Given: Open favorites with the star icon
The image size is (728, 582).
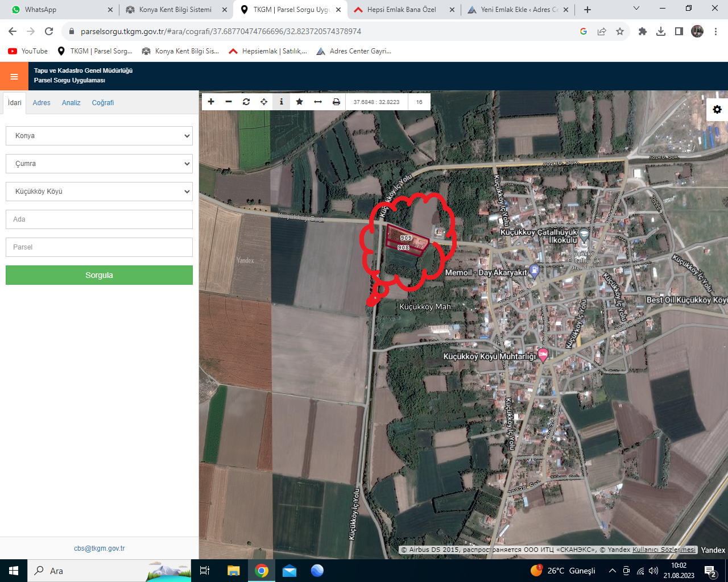Looking at the screenshot, I should pyautogui.click(x=299, y=102).
